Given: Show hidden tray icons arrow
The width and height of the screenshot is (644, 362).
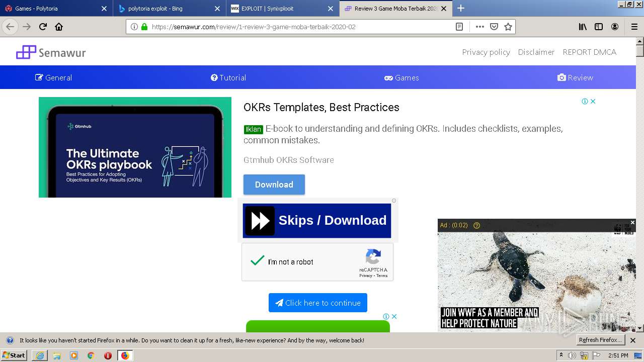Looking at the screenshot, I should coord(561,355).
